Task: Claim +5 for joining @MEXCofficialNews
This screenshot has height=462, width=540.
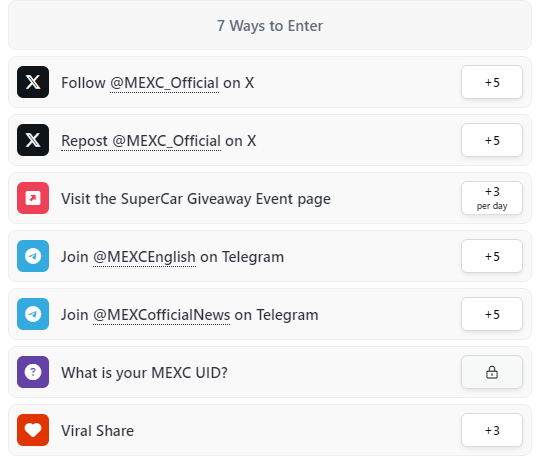Action: click(x=492, y=314)
